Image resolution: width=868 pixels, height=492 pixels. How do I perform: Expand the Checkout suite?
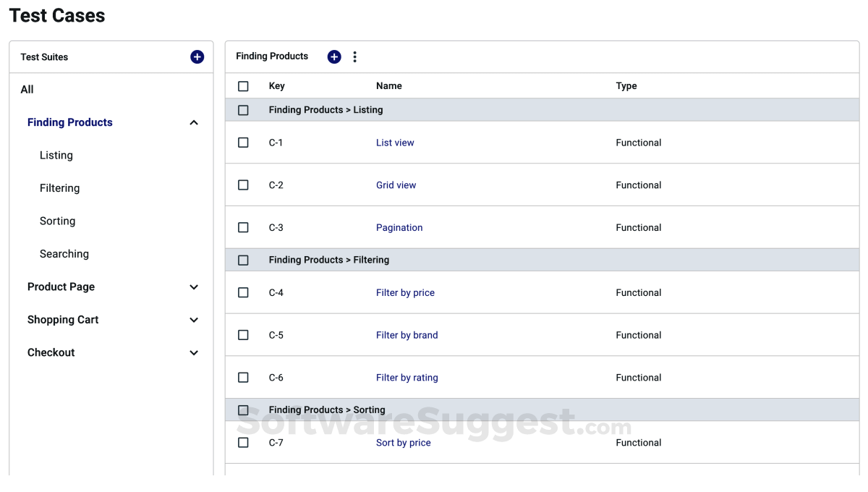[194, 352]
